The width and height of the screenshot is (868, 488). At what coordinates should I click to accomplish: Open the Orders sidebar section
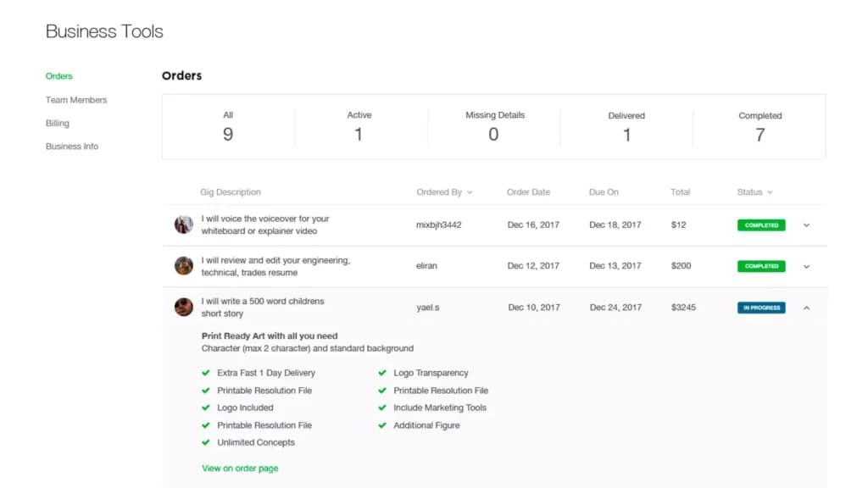58,76
